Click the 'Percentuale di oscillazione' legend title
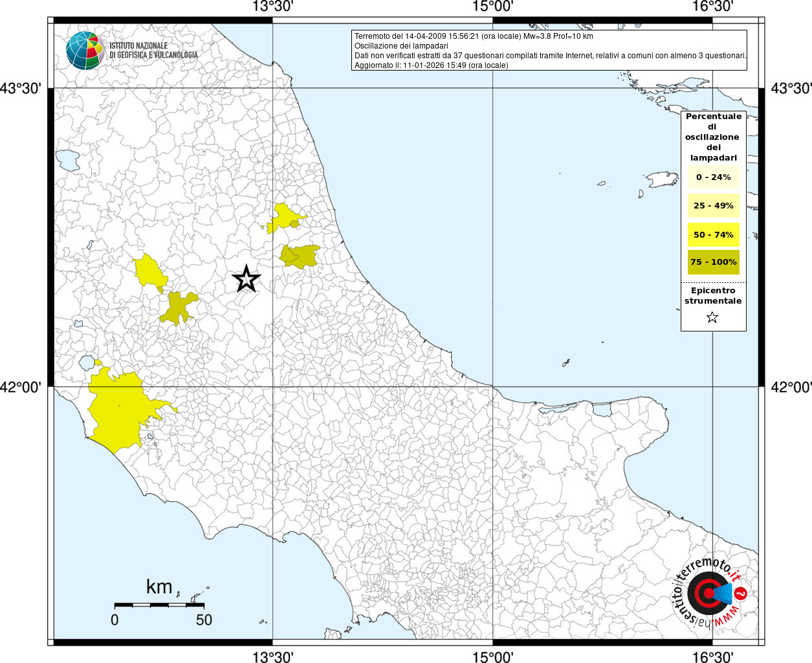812x663 pixels. [713, 137]
